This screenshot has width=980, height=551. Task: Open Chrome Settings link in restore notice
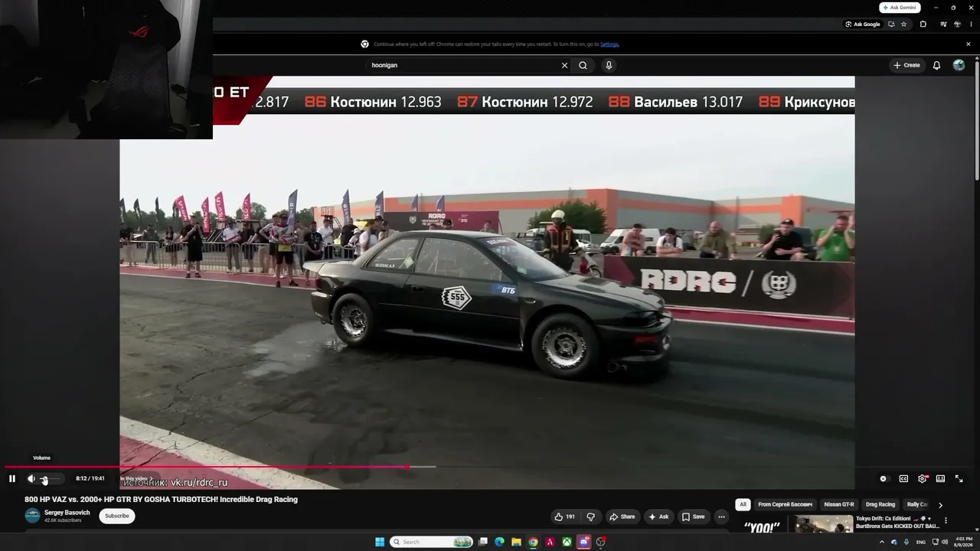(x=609, y=44)
